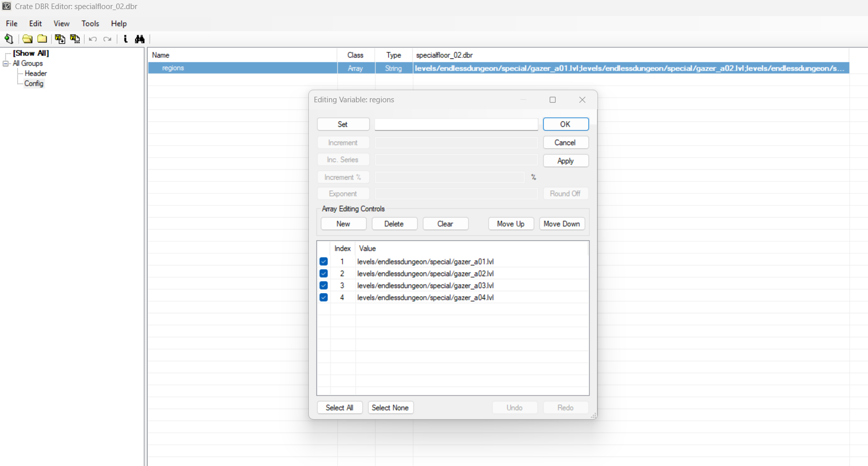Click the Set value input field

(456, 124)
